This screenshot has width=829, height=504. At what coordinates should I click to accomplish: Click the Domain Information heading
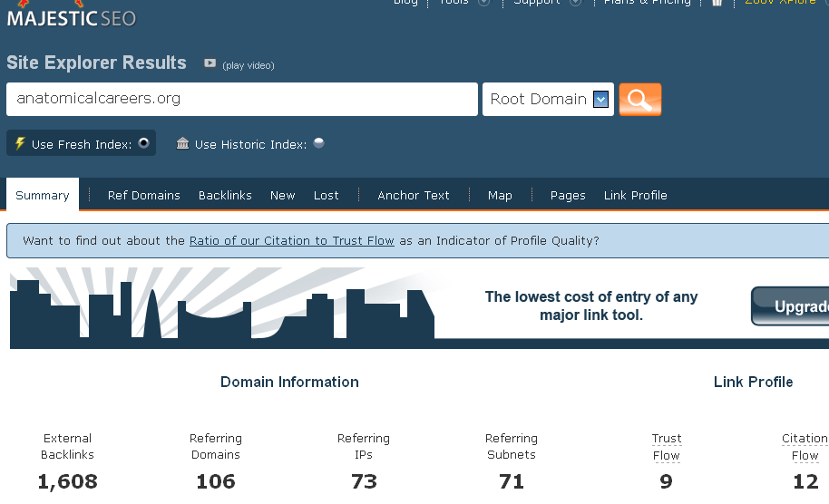[x=289, y=382]
